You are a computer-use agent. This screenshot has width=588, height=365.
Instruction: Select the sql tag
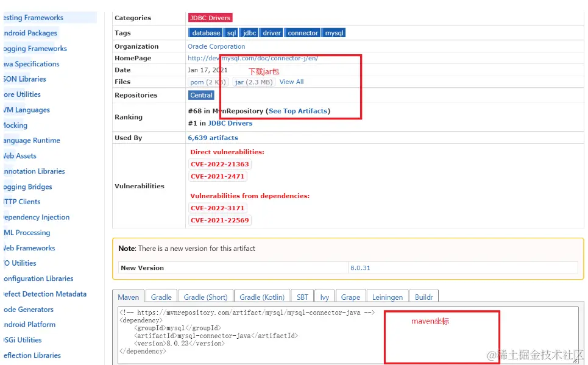(232, 33)
